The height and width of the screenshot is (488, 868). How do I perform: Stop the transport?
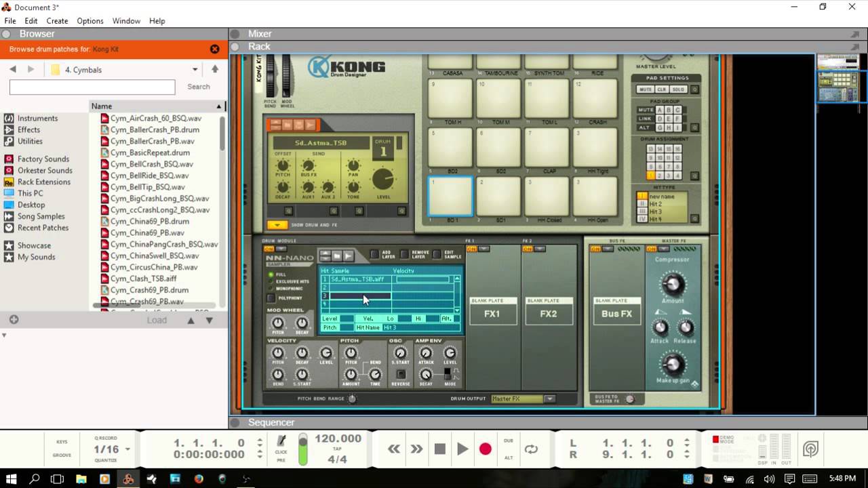coord(439,449)
